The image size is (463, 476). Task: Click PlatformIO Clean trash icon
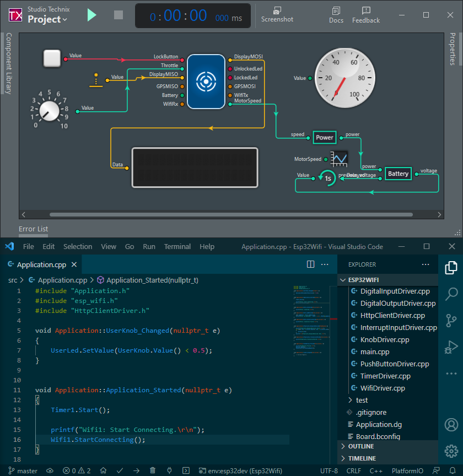[x=153, y=470]
